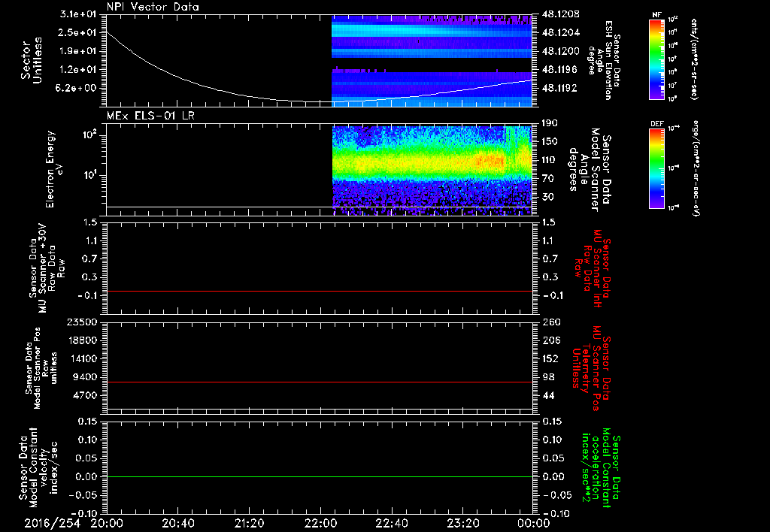Click the '1.9e+01' sector axis value
The height and width of the screenshot is (532, 770).
coord(78,51)
